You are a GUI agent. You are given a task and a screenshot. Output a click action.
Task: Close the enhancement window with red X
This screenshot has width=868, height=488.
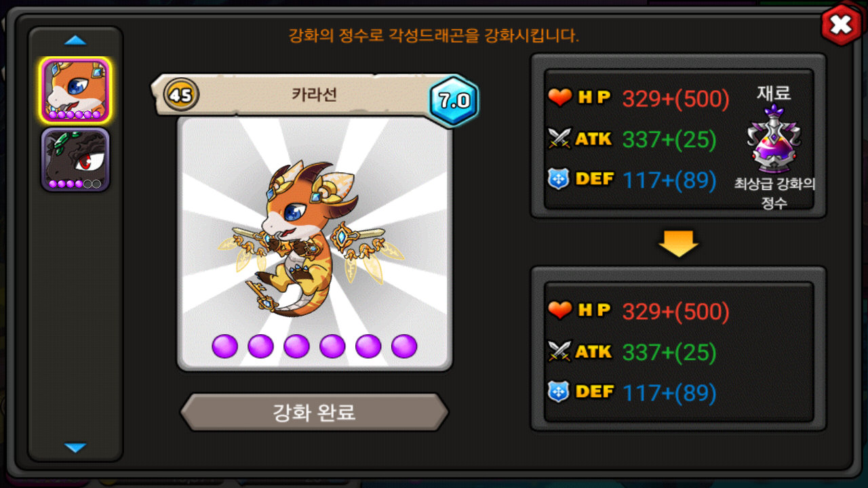pyautogui.click(x=841, y=26)
